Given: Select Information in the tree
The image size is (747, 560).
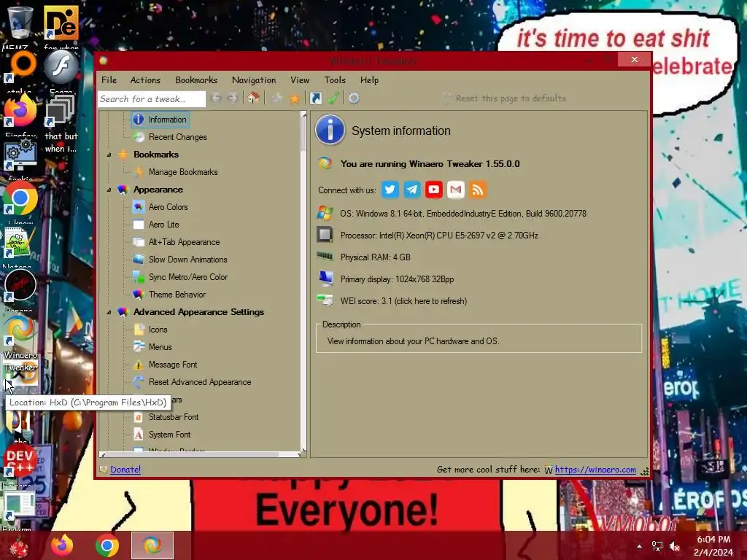Looking at the screenshot, I should [x=167, y=120].
